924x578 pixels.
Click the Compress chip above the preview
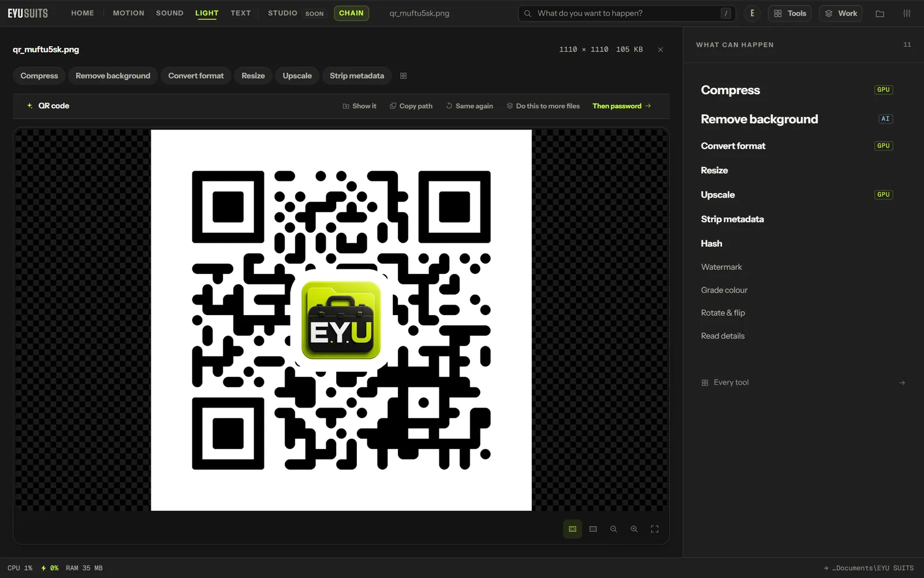pyautogui.click(x=39, y=76)
